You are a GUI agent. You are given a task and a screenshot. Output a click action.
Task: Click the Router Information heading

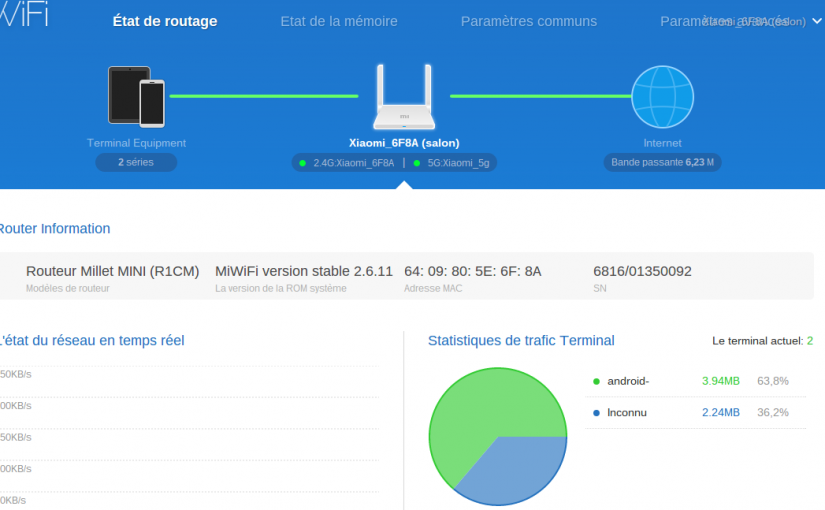[x=55, y=228]
